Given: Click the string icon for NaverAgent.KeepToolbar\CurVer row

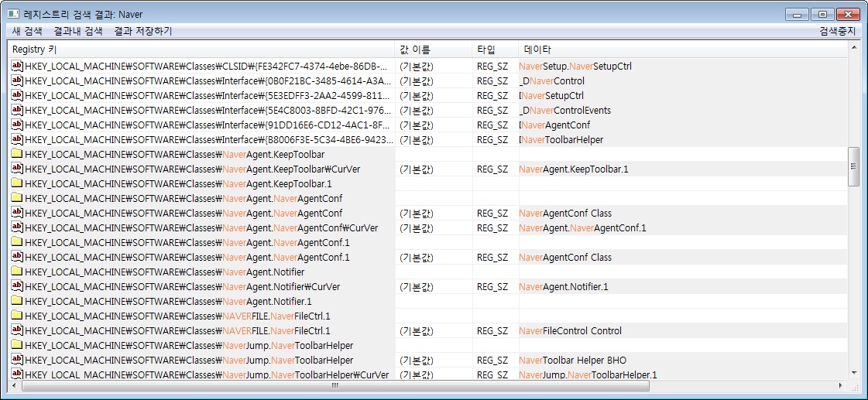Looking at the screenshot, I should [16, 169].
